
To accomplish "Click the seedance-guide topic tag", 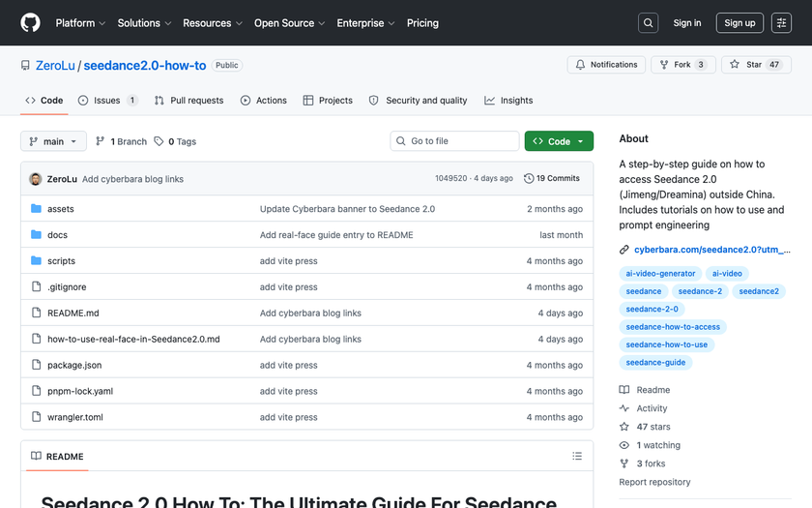I will pyautogui.click(x=655, y=362).
